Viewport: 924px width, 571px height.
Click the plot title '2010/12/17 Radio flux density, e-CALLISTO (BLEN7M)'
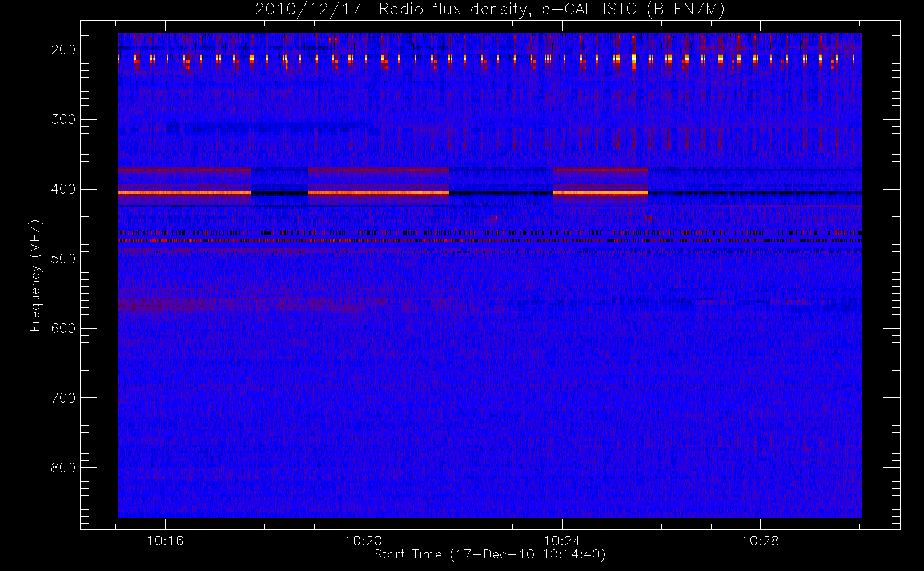[489, 10]
